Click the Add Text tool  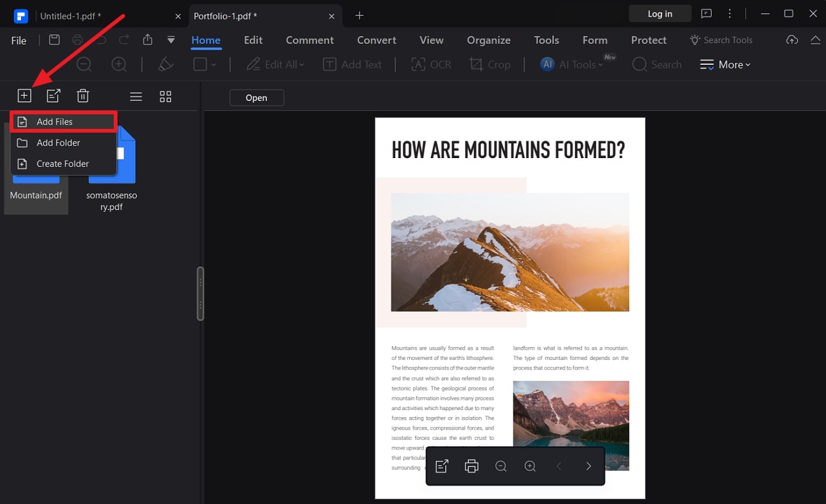(353, 64)
